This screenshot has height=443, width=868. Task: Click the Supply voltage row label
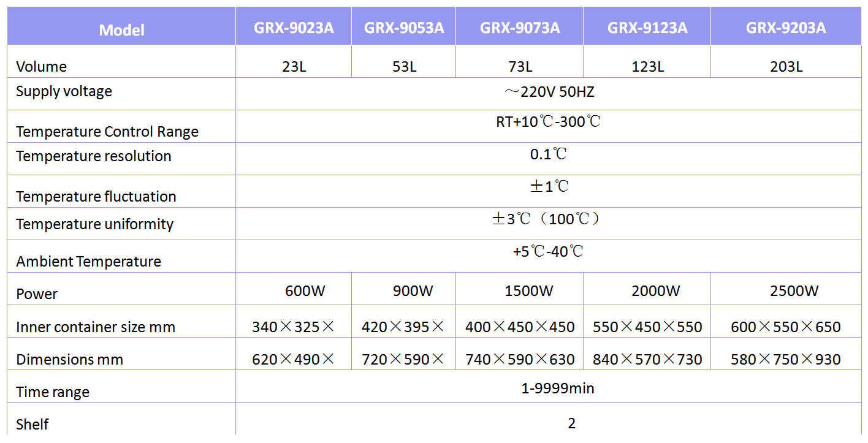(64, 92)
